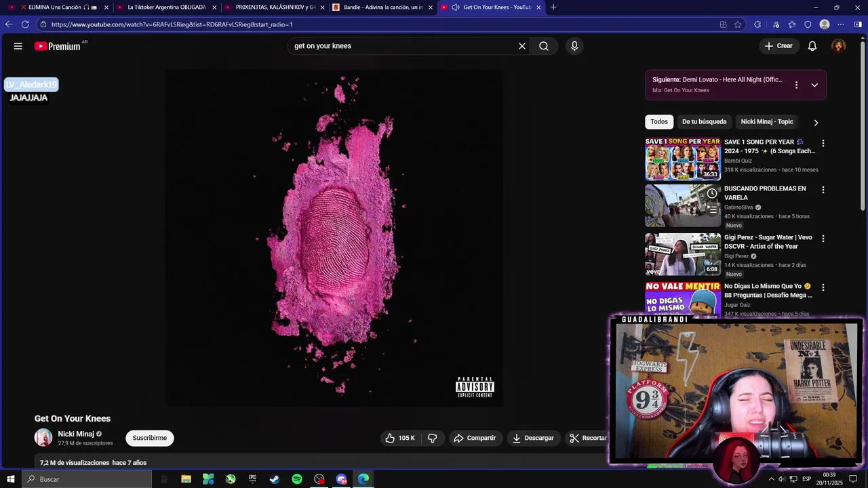Click the Suscribirme button
The height and width of the screenshot is (488, 868).
[150, 438]
